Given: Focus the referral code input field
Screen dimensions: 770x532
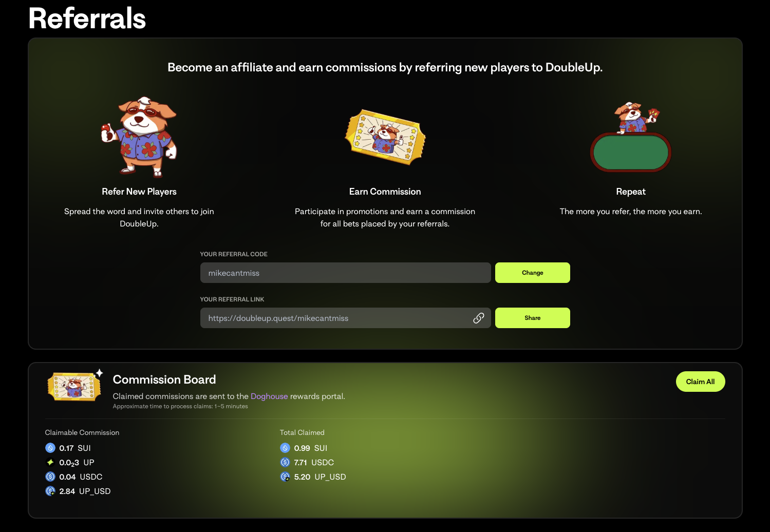Looking at the screenshot, I should [x=345, y=273].
